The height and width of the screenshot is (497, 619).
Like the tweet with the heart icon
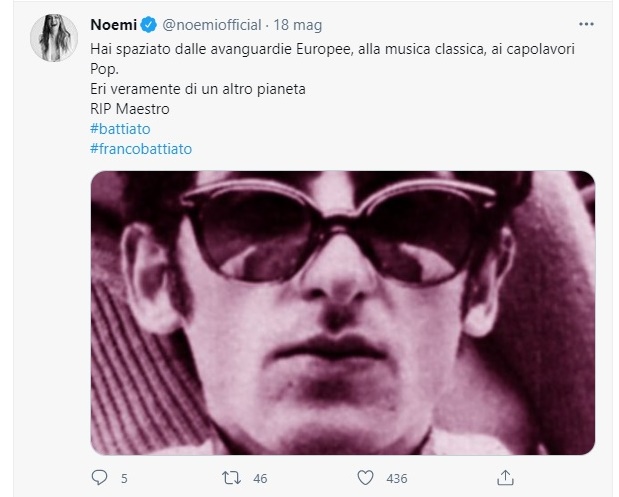point(365,478)
